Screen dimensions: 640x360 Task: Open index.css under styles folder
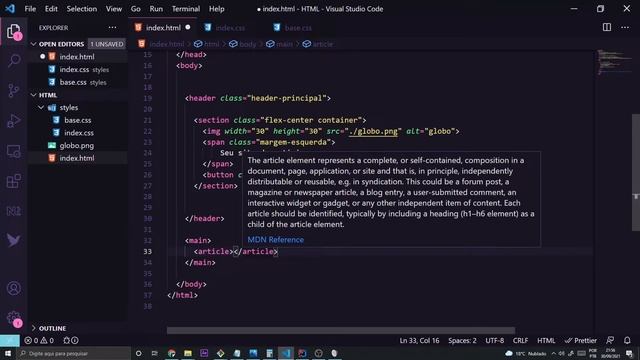point(78,133)
